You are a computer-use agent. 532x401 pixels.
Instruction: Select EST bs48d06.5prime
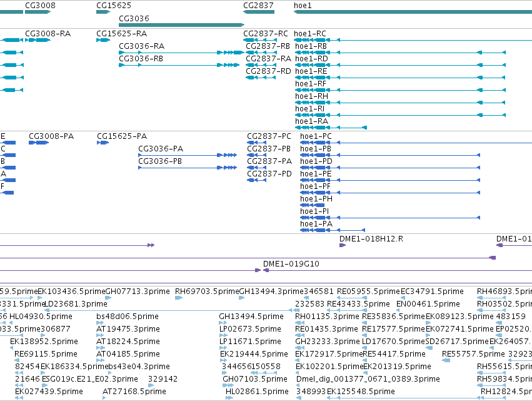[128, 317]
